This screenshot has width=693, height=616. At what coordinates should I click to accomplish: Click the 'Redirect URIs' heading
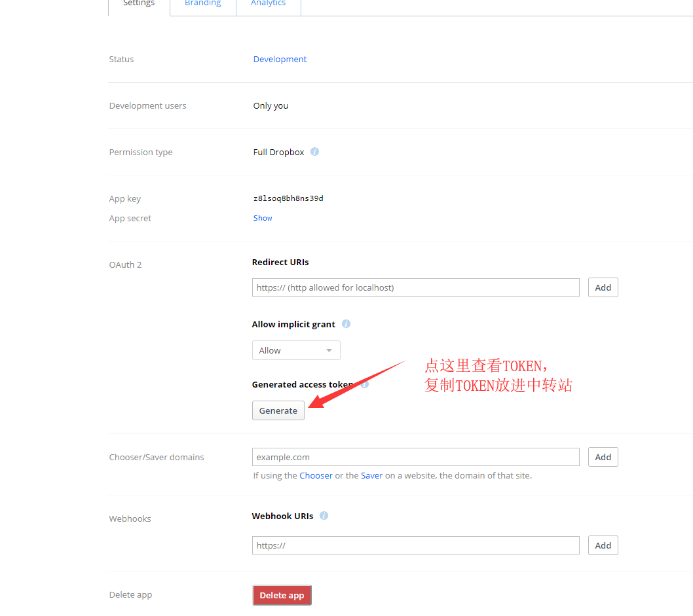280,263
